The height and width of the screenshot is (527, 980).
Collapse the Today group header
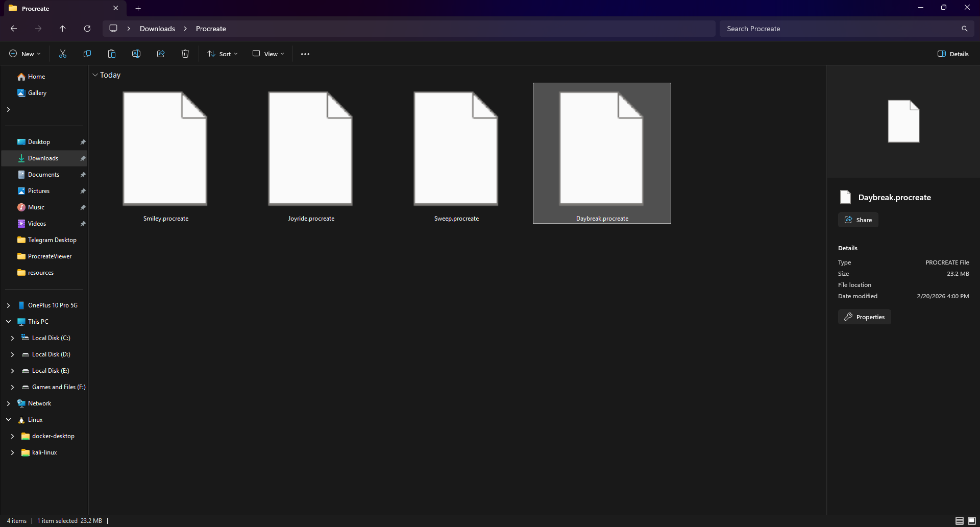pos(95,75)
